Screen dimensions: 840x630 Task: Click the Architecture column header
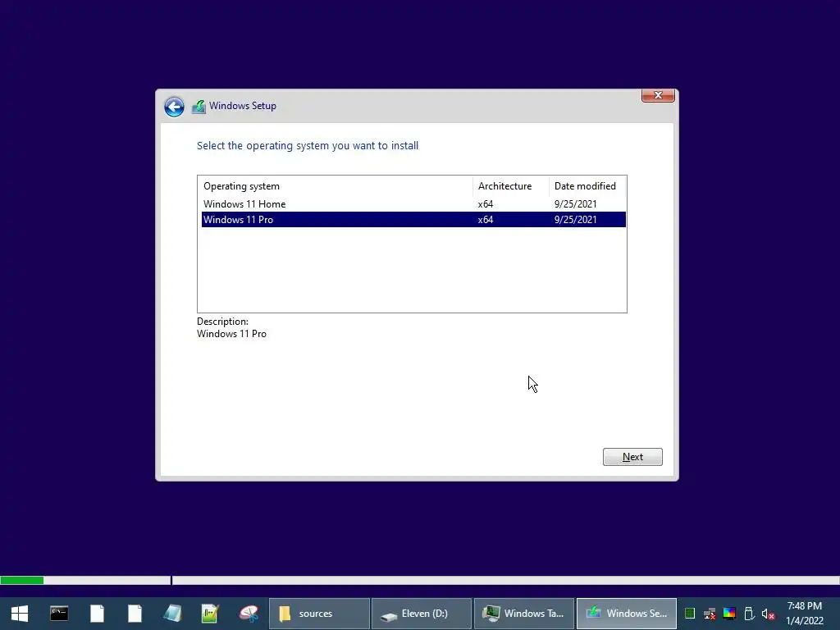tap(510, 186)
